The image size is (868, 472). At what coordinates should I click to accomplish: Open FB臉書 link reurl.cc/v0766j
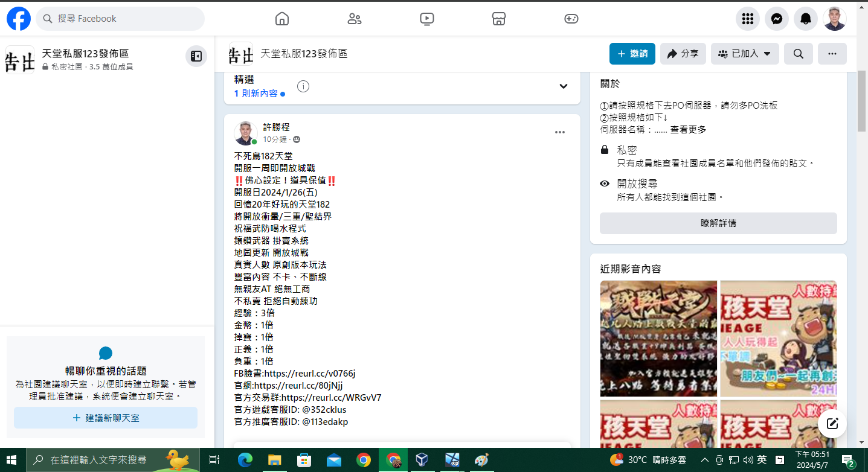[310, 373]
